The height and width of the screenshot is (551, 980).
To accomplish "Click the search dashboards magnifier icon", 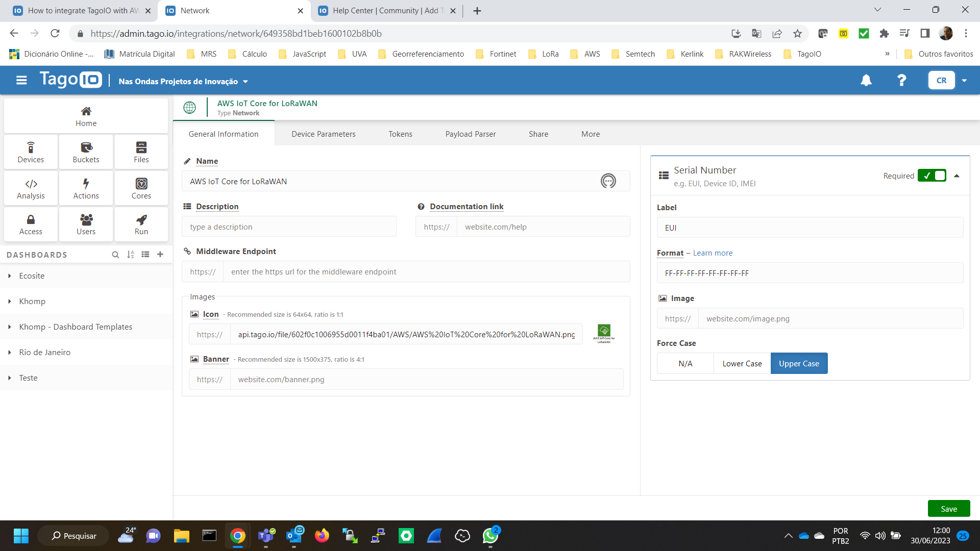I will [115, 255].
